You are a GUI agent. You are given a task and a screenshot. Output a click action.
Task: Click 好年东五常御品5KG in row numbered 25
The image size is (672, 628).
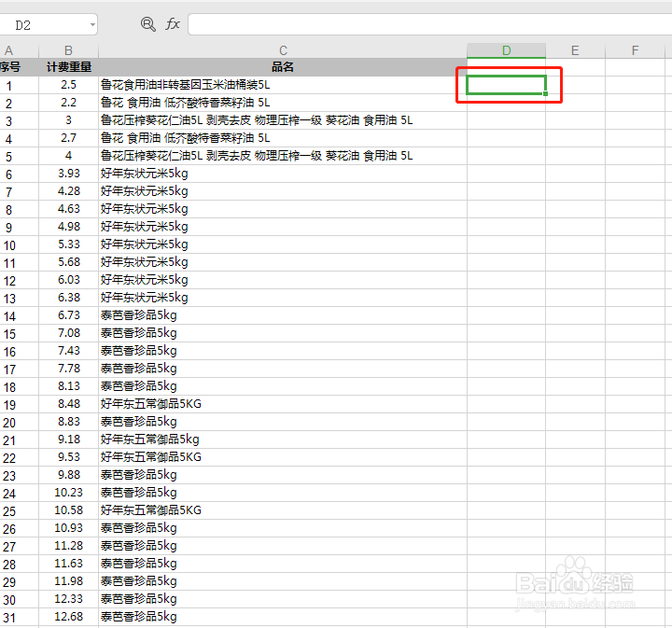point(283,510)
